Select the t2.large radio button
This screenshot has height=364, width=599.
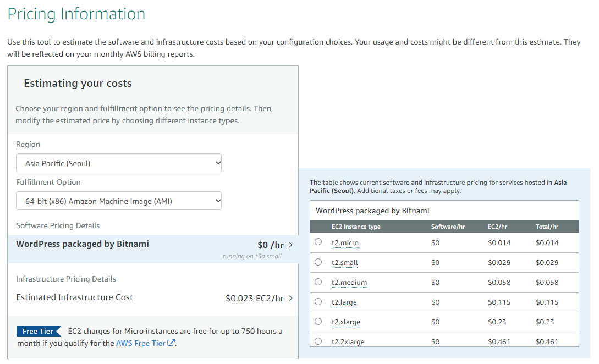(x=318, y=302)
